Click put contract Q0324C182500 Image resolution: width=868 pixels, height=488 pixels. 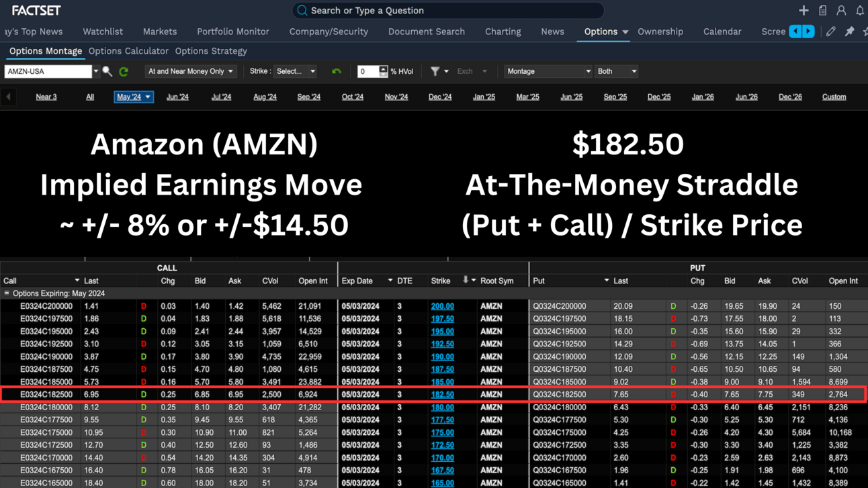560,395
